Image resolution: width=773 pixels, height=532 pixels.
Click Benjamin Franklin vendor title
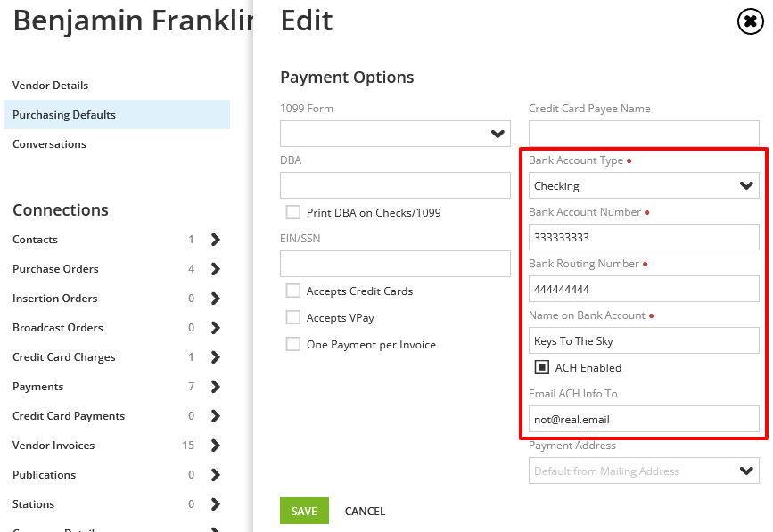133,20
